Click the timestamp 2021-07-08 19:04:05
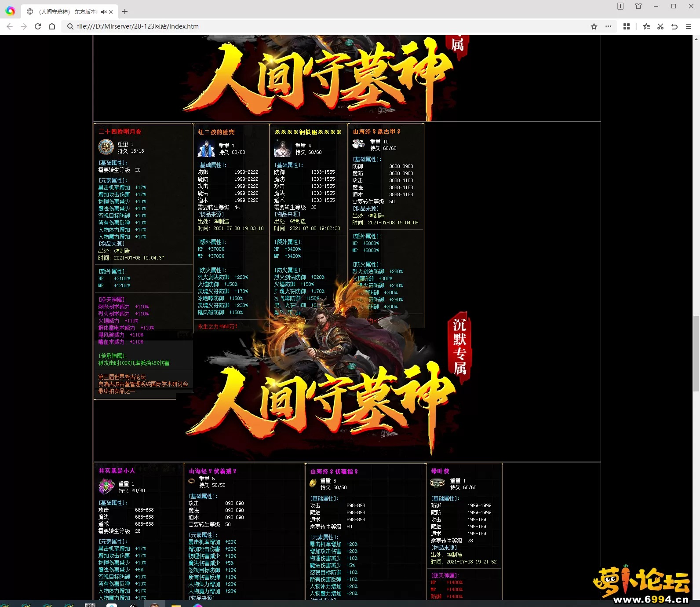Screen dimensions: 700x607 [x=393, y=223]
